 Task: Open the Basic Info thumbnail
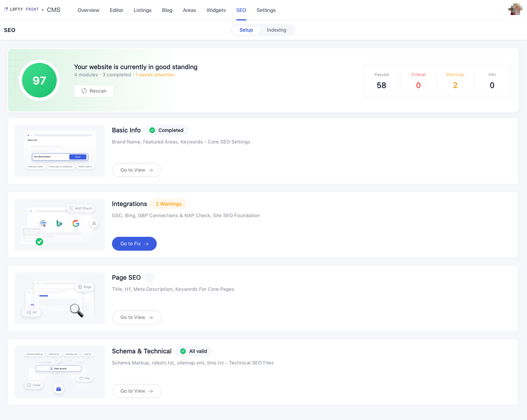(60, 151)
